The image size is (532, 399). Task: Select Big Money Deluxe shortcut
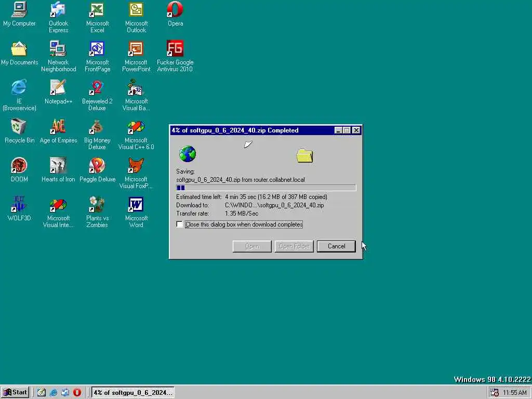pyautogui.click(x=97, y=134)
